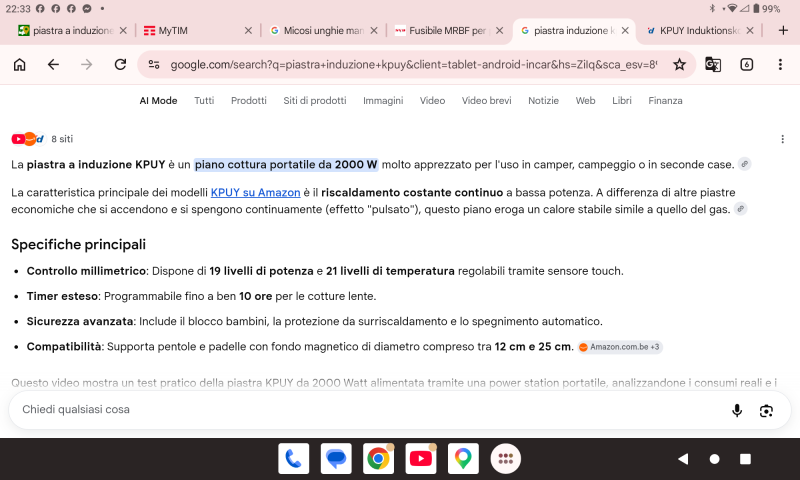This screenshot has width=800, height=480.
Task: Open Google Maps from the dock
Action: click(463, 459)
